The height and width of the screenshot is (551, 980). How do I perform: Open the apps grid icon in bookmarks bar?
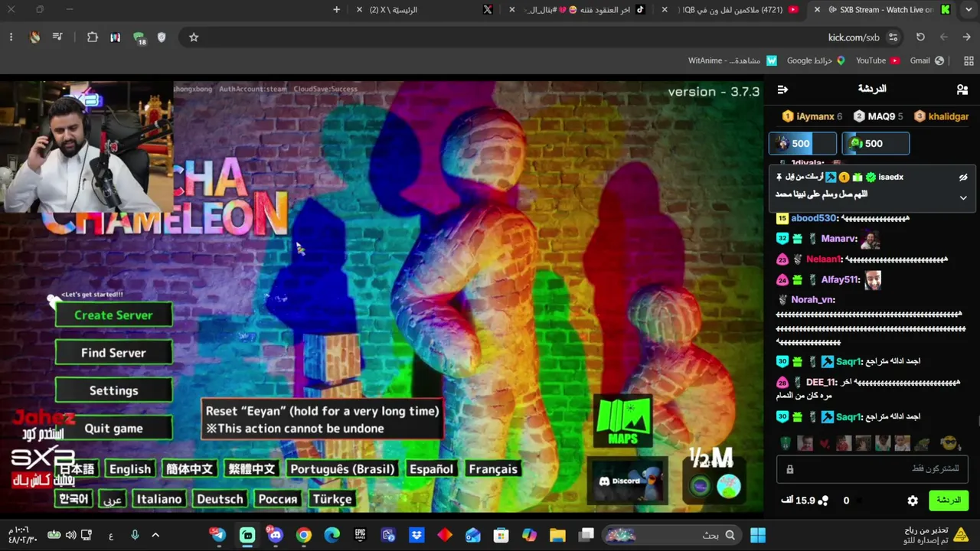tap(969, 60)
